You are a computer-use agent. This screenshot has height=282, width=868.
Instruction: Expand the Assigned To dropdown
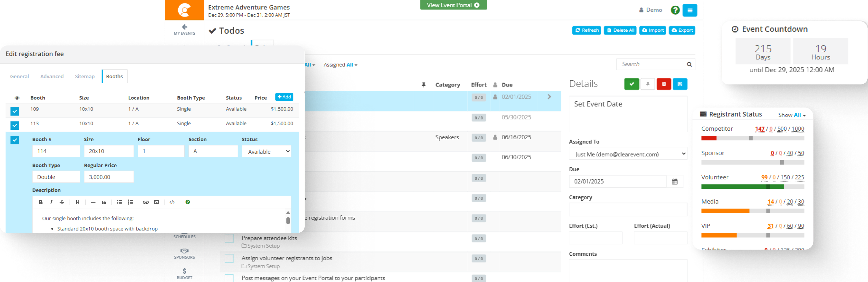click(x=628, y=154)
